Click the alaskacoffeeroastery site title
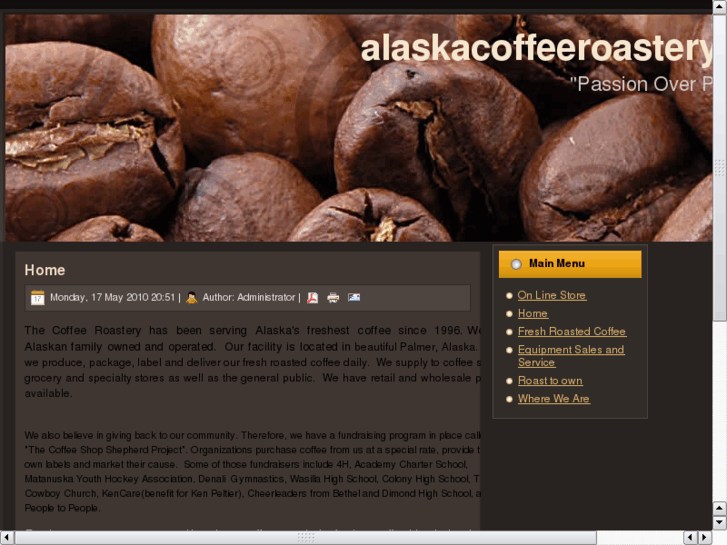This screenshot has width=727, height=545. tap(536, 48)
